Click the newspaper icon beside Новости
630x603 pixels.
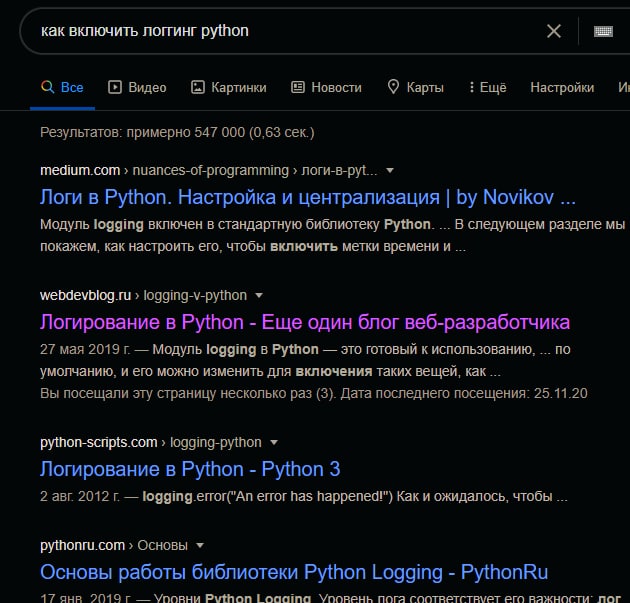298,87
